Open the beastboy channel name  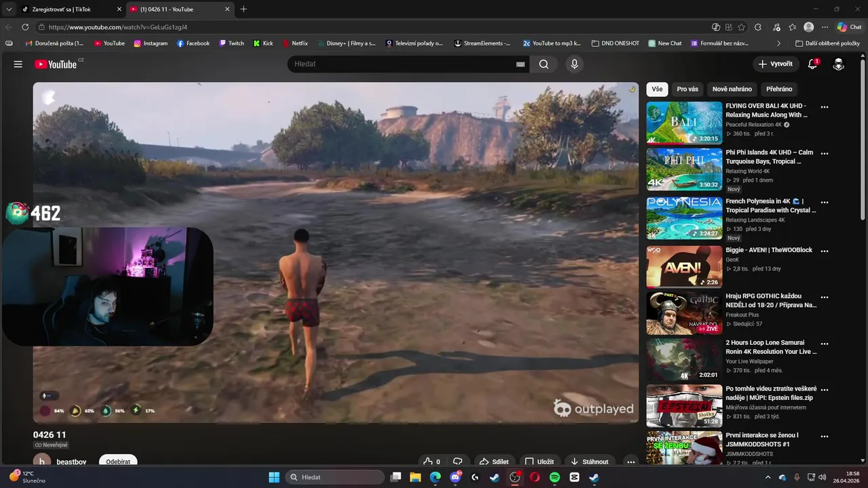pos(71,462)
